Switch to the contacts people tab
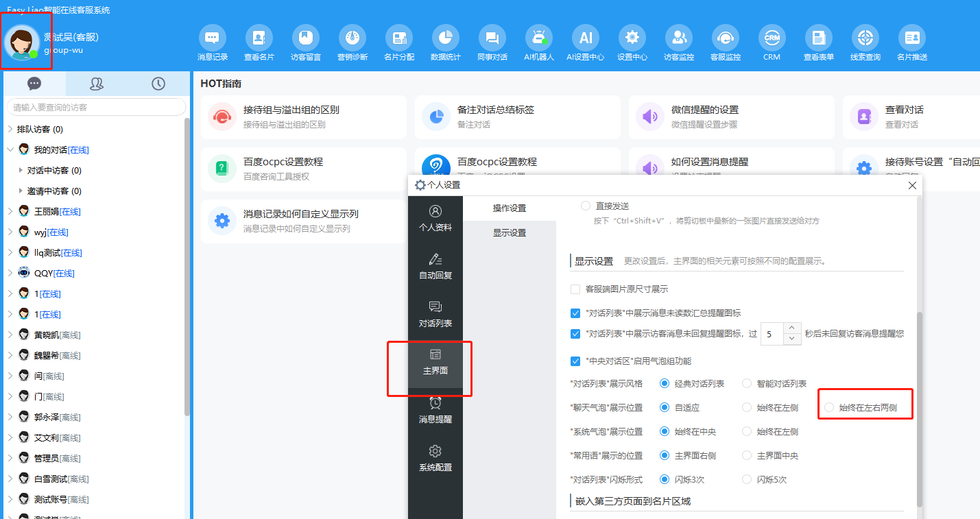980x519 pixels. pos(96,84)
